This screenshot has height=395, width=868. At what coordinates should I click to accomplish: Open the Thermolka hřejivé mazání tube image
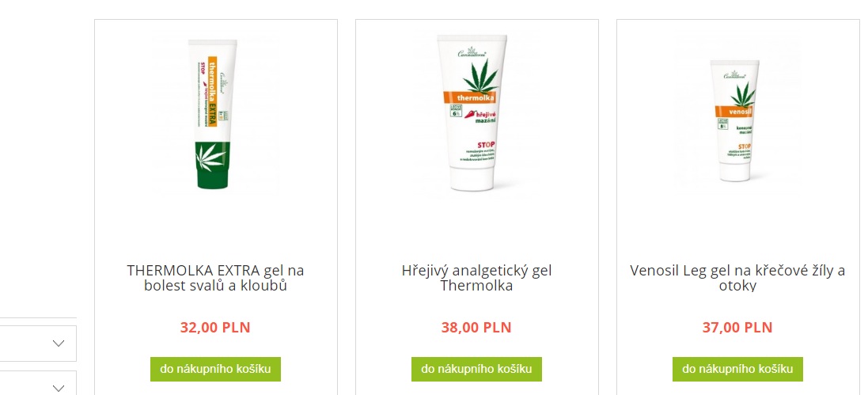pyautogui.click(x=472, y=112)
